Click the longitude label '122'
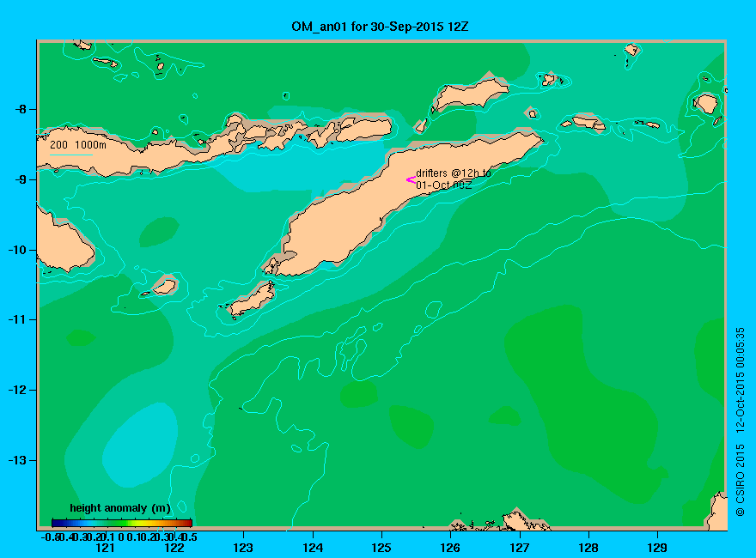756x558 pixels. click(174, 548)
